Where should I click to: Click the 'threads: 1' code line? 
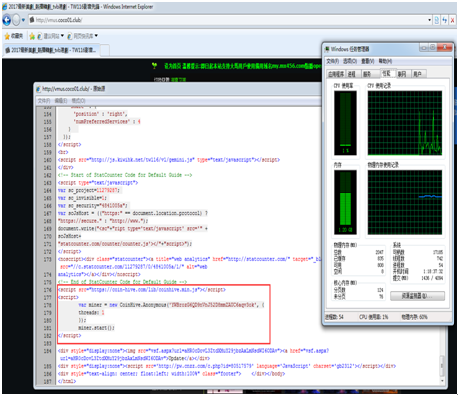click(91, 313)
